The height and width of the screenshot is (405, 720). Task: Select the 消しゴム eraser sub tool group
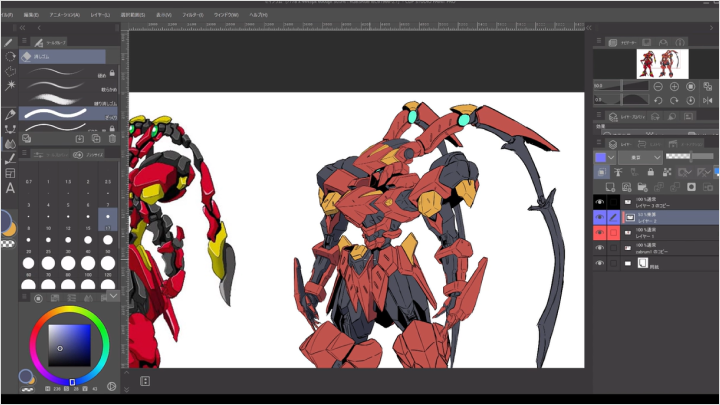point(62,56)
